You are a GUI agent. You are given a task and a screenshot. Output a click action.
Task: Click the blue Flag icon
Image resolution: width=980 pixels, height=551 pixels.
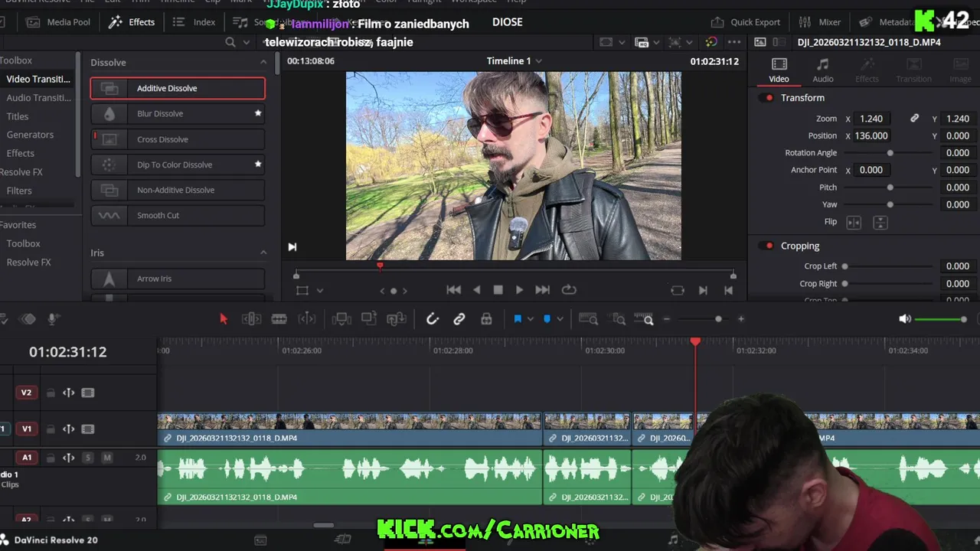point(518,319)
